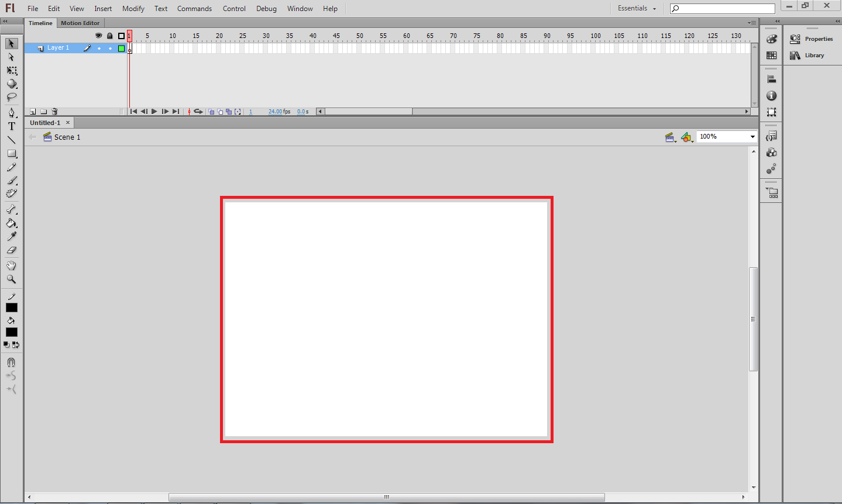Image resolution: width=842 pixels, height=504 pixels.
Task: Click the stroke color swatch
Action: click(11, 307)
